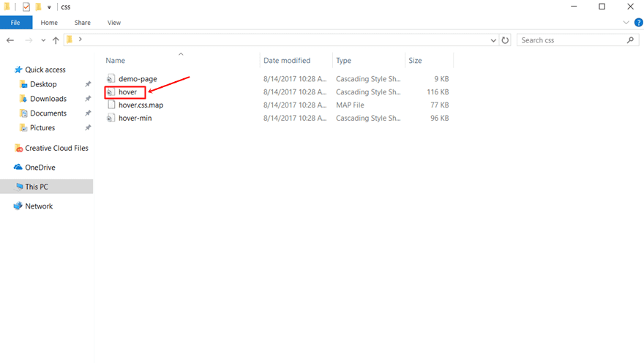Focus the Search css box
The image size is (644, 363).
pos(573,40)
